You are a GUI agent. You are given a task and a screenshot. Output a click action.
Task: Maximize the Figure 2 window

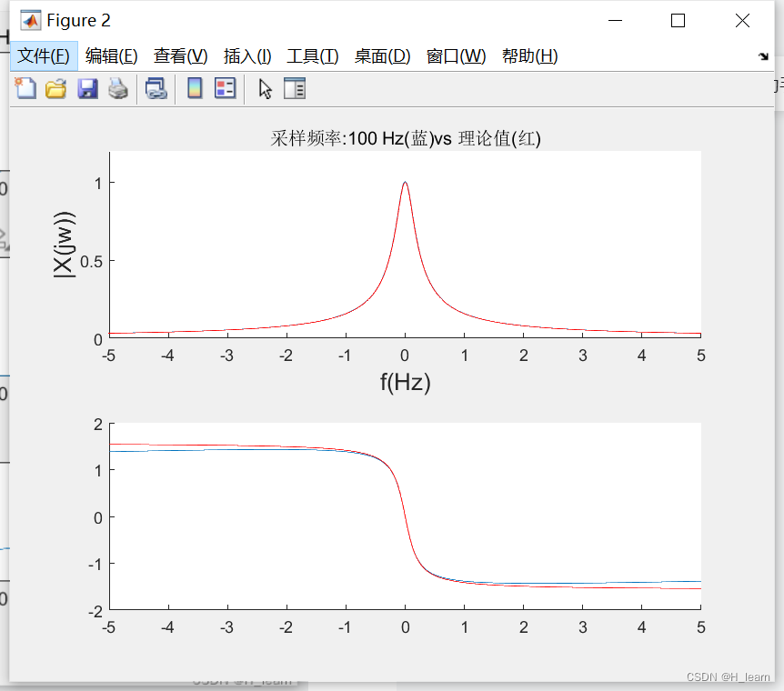[678, 21]
